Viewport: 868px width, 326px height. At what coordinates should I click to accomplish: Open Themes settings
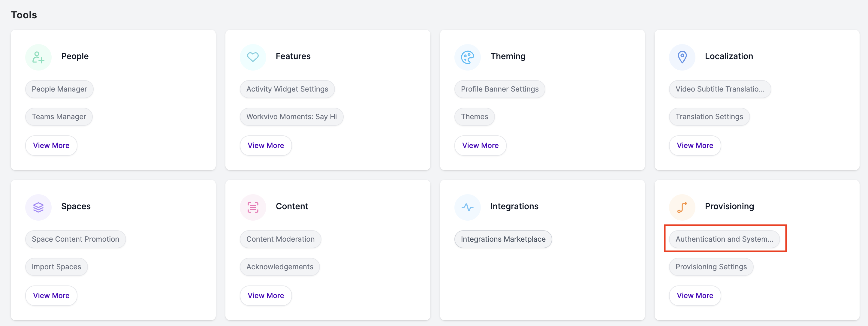pos(475,117)
